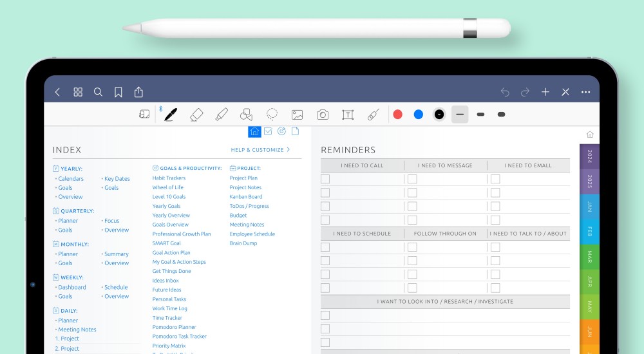Select the Highlighter tool

pyautogui.click(x=222, y=115)
